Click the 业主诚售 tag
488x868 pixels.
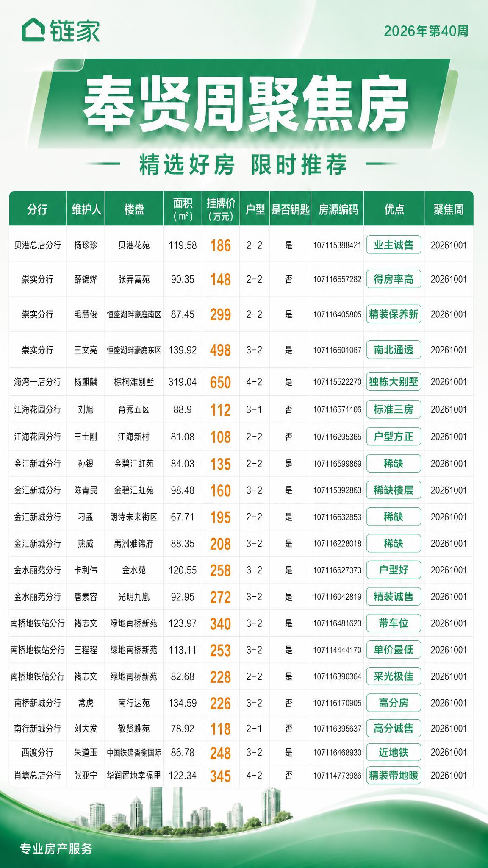[x=394, y=245]
